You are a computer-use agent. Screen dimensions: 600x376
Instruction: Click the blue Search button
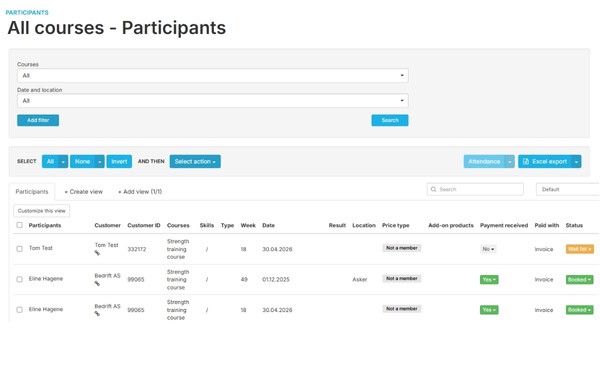click(390, 120)
